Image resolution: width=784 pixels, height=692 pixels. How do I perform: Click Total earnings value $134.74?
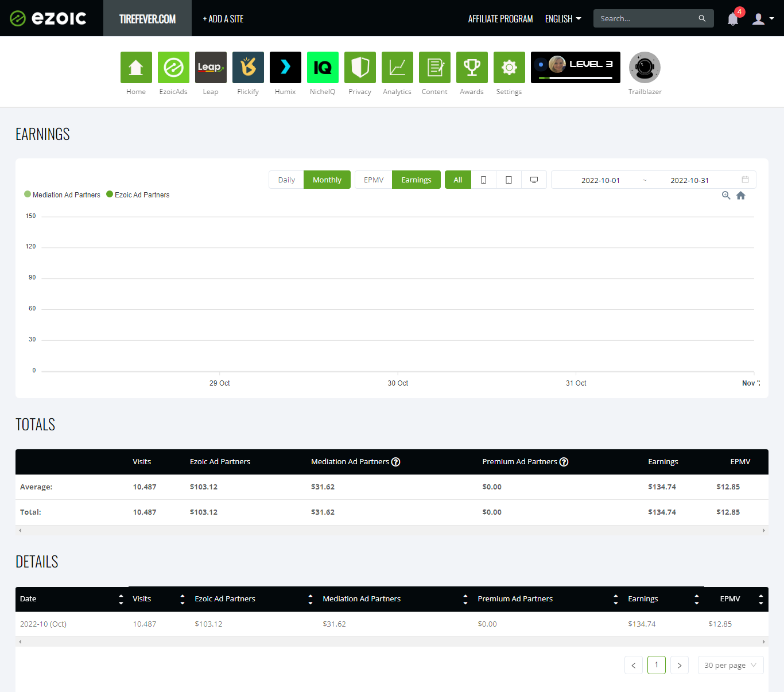662,512
